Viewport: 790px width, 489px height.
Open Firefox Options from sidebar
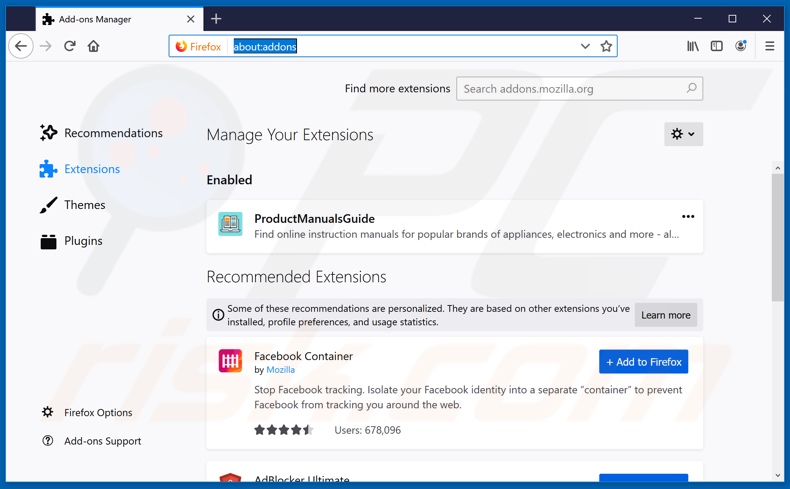click(x=87, y=412)
